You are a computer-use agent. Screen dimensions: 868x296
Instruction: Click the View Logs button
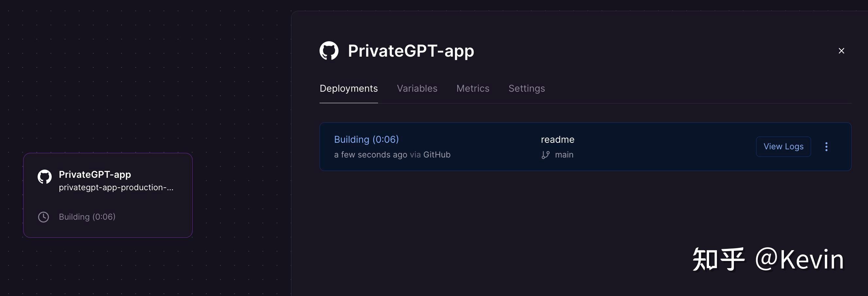tap(783, 146)
